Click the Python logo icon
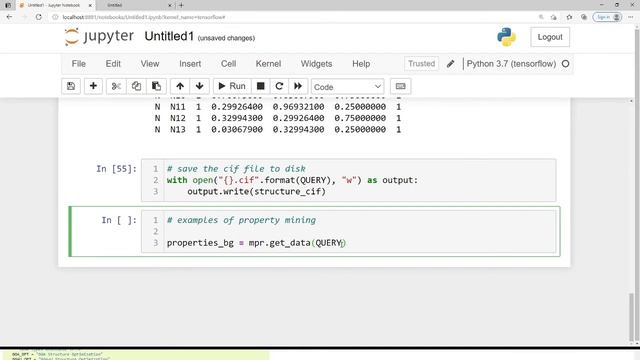The height and width of the screenshot is (360, 640). 507,37
